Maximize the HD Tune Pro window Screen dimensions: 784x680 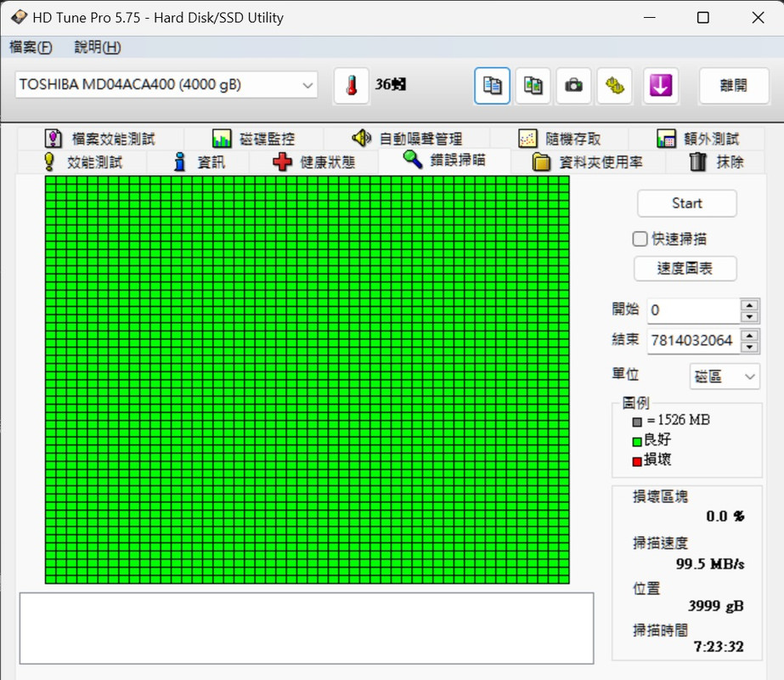click(703, 18)
